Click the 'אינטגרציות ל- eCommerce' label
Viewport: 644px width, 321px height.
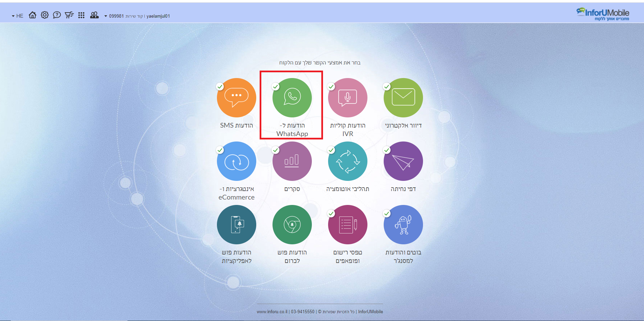[237, 193]
